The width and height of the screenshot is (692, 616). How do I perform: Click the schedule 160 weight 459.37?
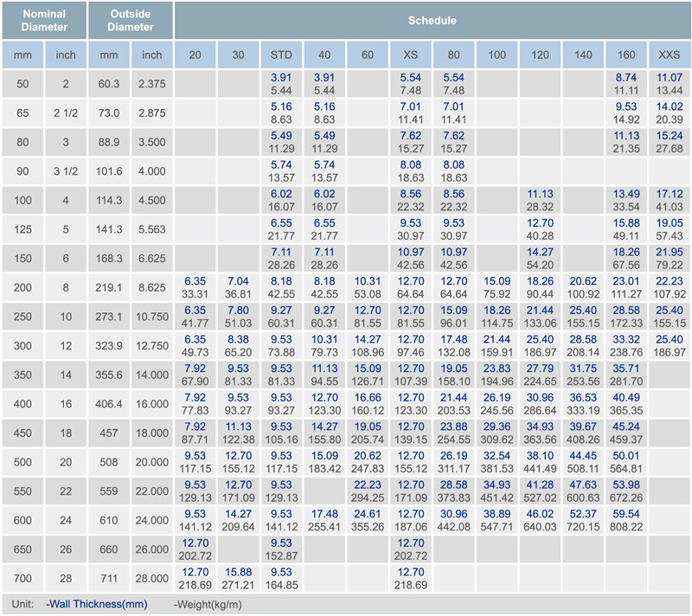(625, 440)
